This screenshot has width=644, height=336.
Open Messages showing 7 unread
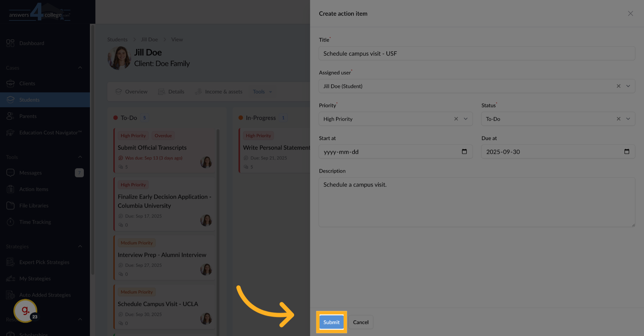30,173
